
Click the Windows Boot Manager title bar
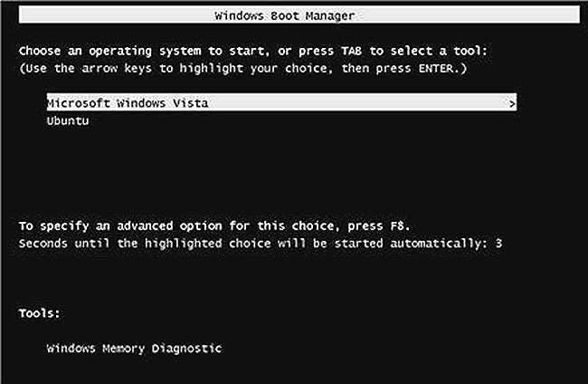(x=294, y=16)
